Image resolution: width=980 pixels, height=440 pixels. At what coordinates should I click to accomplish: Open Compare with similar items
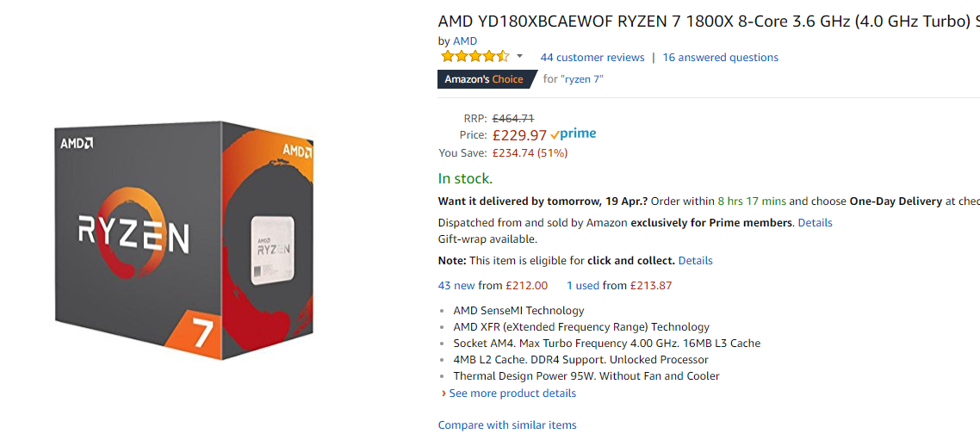click(507, 425)
